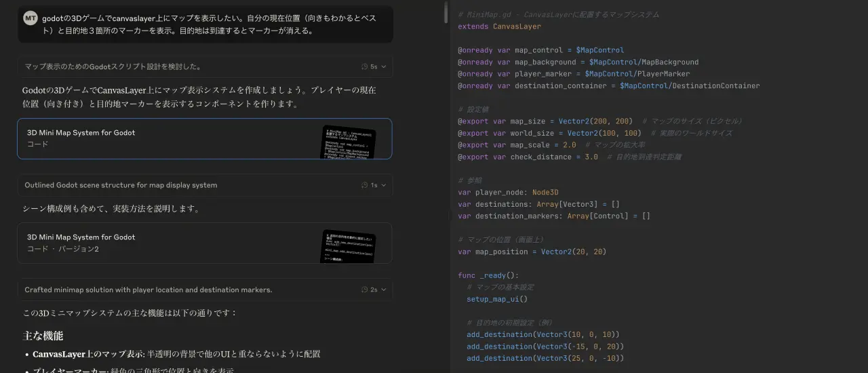Screen dimensions: 868x373
Task: Click the '# MiniMap.gd' comment line
Action: tap(558, 14)
